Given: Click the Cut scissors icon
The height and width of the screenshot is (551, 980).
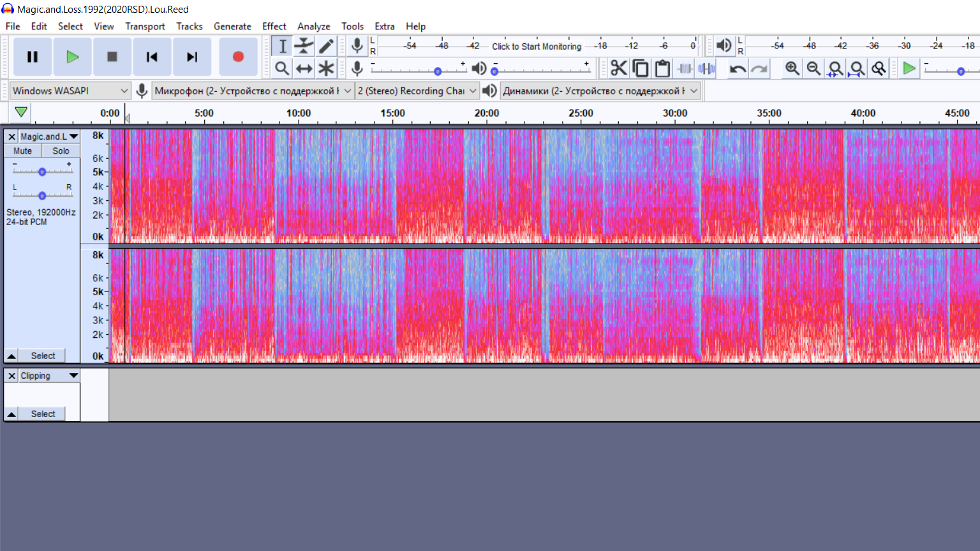Looking at the screenshot, I should [x=618, y=68].
